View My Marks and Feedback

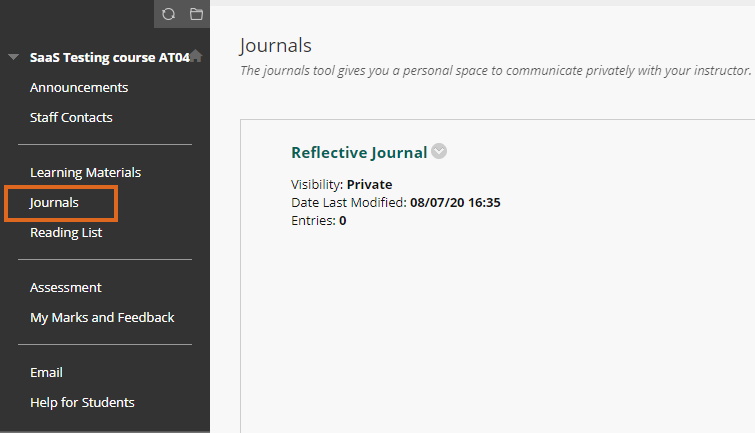pos(102,318)
